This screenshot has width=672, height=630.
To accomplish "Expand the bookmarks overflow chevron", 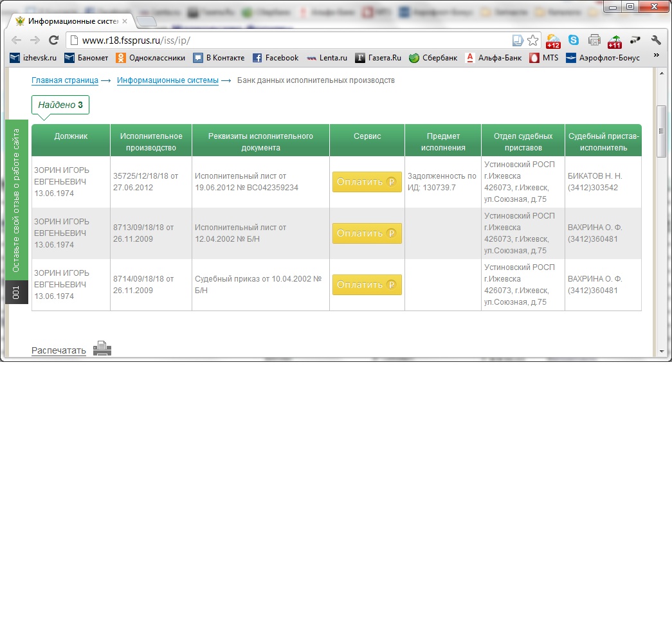I will (656, 55).
